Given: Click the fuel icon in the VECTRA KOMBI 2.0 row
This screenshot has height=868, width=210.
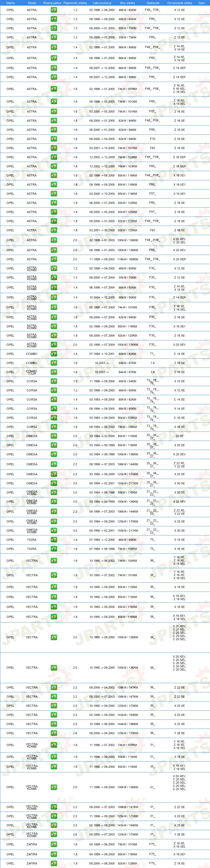Looking at the screenshot, I should click(54, 787).
